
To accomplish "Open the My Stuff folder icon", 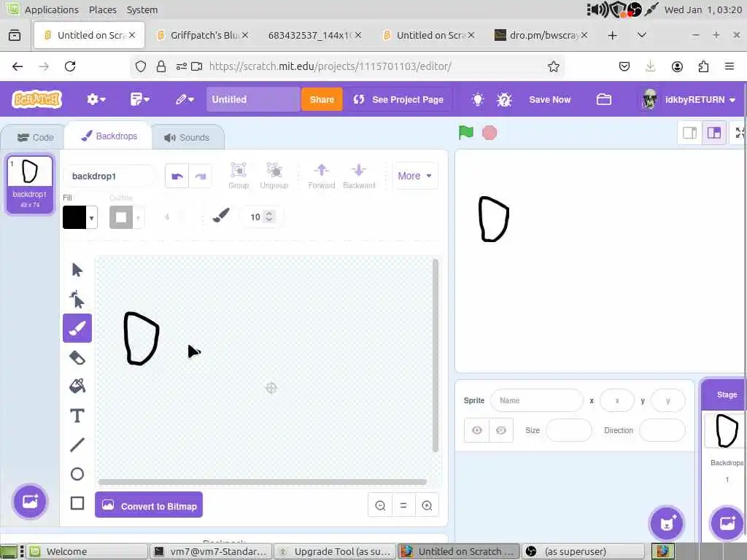I will (x=603, y=99).
